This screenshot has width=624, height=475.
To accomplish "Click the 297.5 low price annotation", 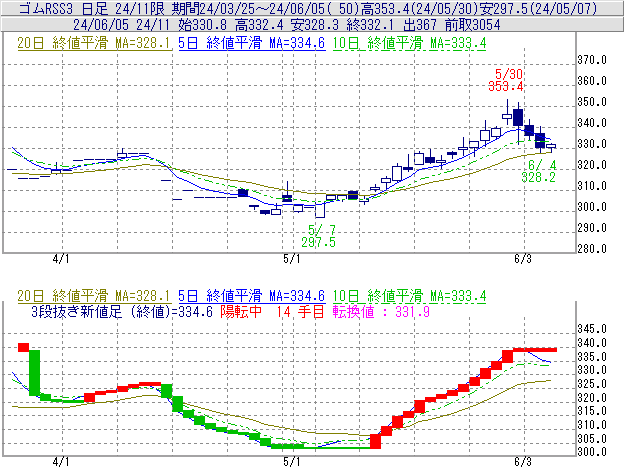I will 318,242.
